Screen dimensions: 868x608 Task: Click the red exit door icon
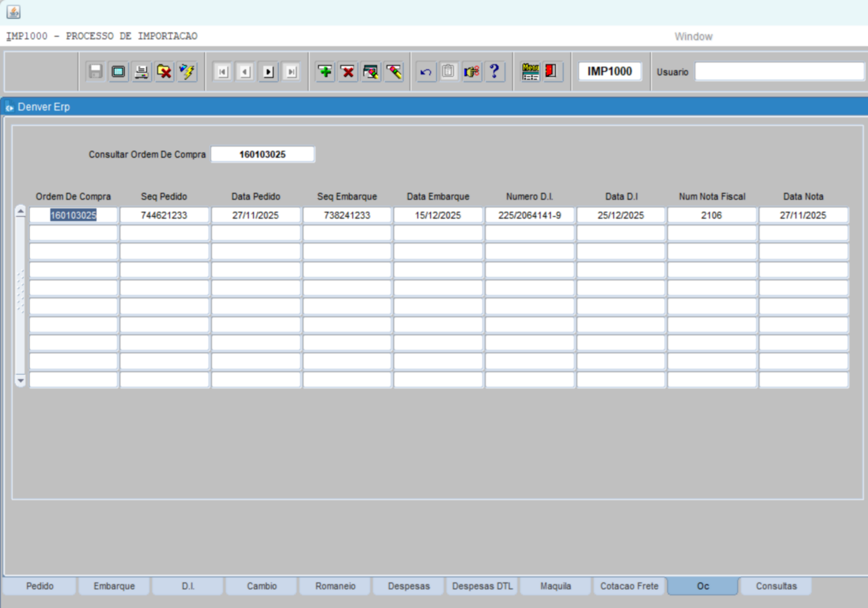[x=552, y=72]
